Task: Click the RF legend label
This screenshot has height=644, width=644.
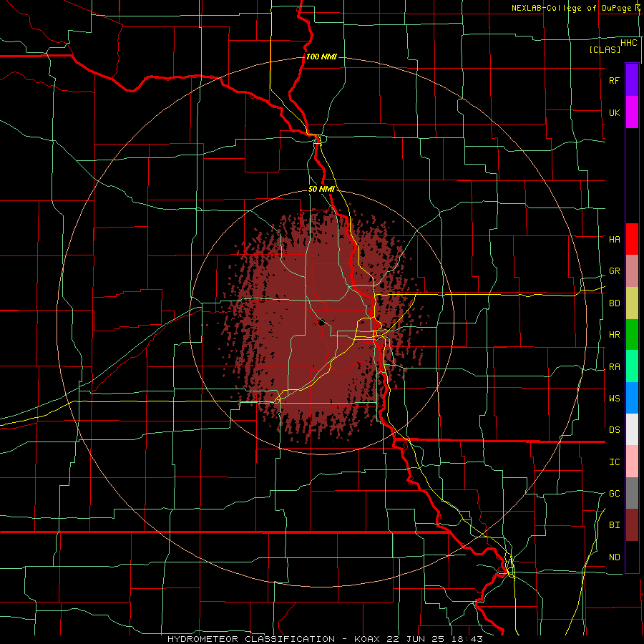Action: point(614,80)
